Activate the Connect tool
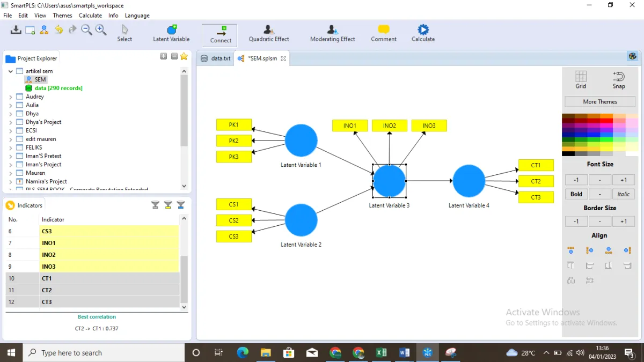Screen dimensions: 644x362 (219, 35)
